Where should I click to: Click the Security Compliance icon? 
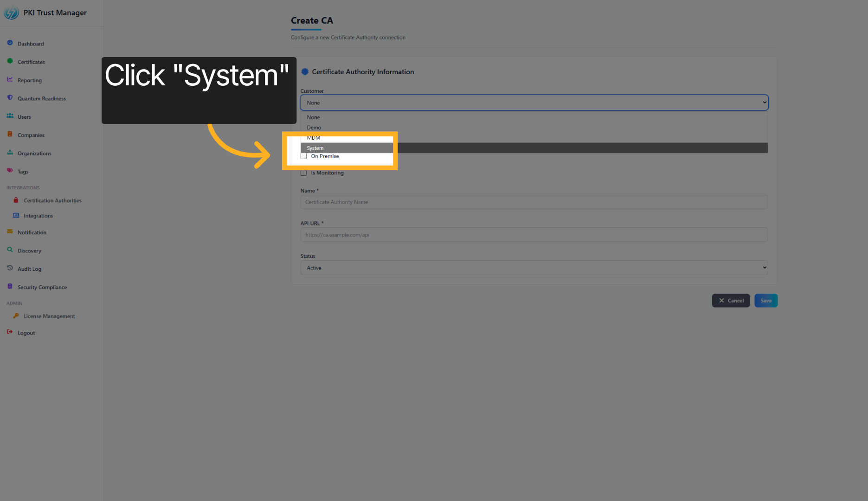pyautogui.click(x=10, y=286)
